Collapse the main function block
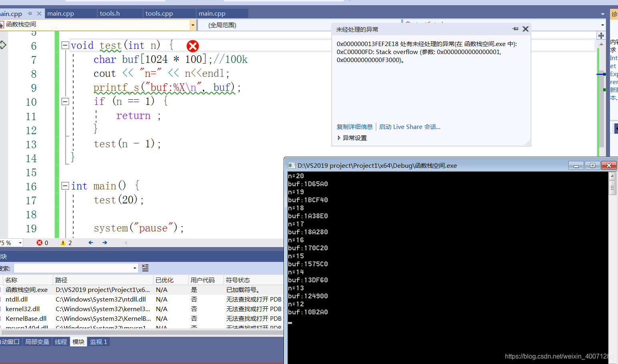The image size is (618, 364). [65, 186]
